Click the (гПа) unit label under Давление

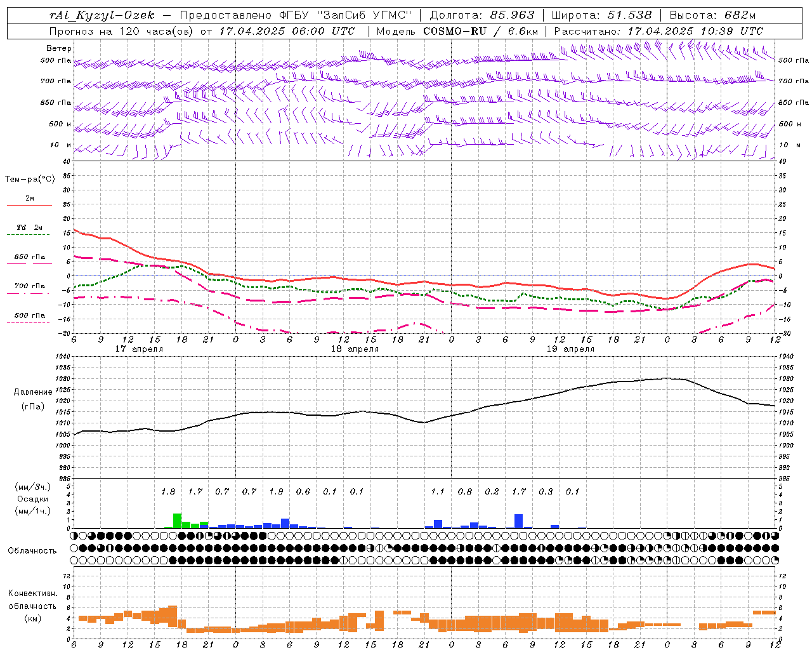point(33,406)
